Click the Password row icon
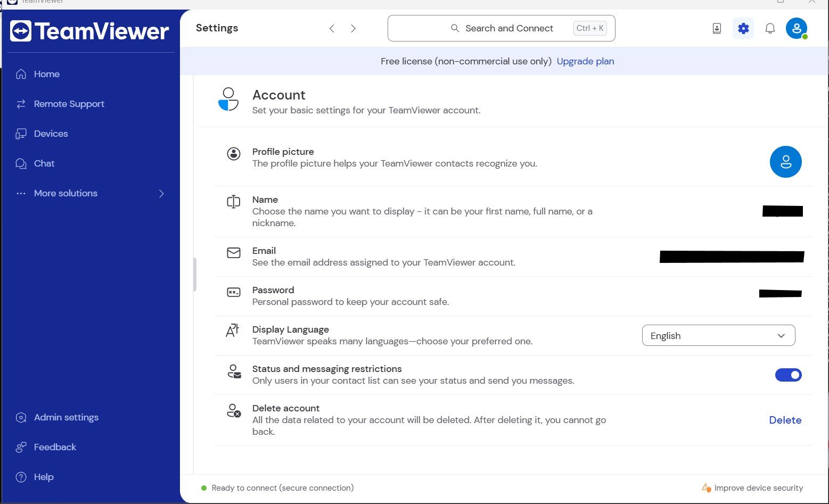The width and height of the screenshot is (829, 504). 234,292
